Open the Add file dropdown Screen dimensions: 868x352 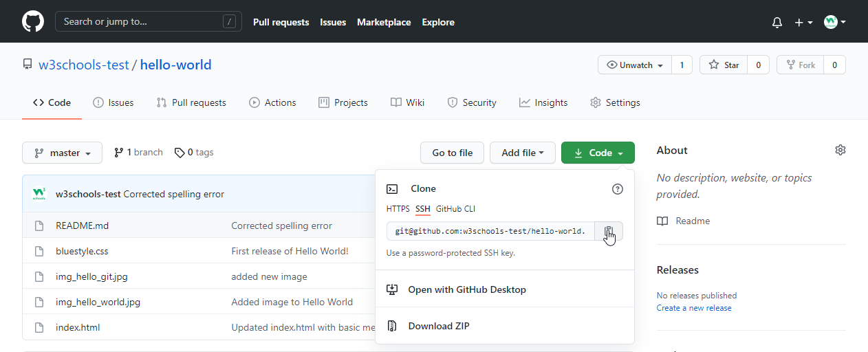point(522,153)
